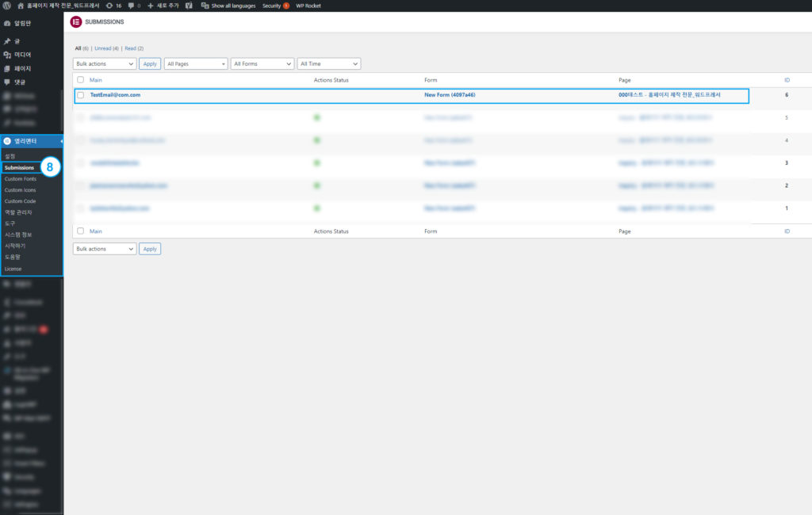Open the All Time filter dropdown

click(x=329, y=63)
